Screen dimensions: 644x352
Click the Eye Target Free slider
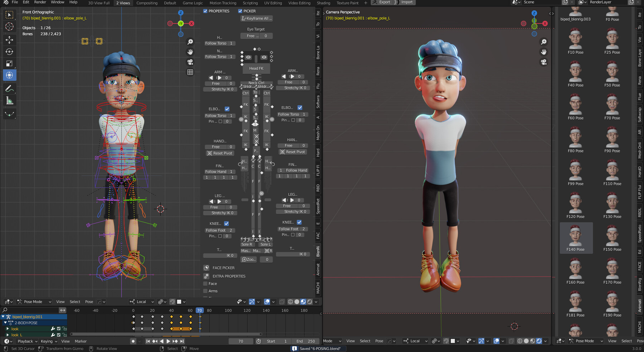pos(256,36)
